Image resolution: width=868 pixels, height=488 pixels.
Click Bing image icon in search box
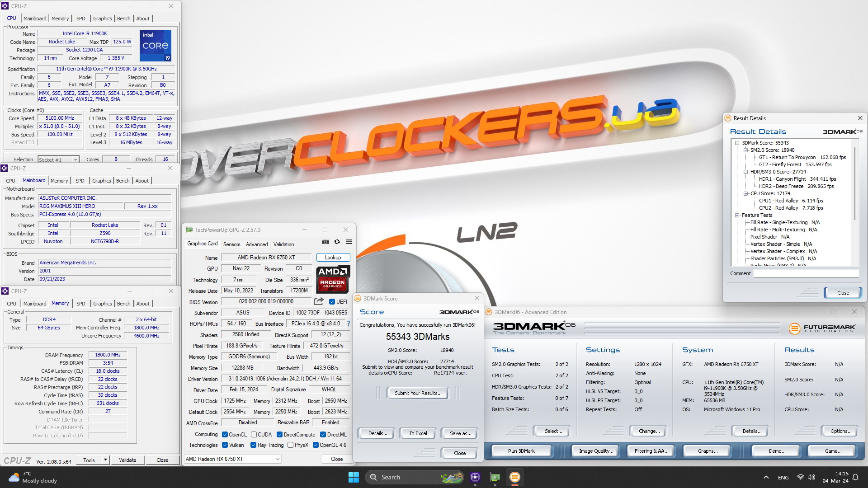(451, 477)
